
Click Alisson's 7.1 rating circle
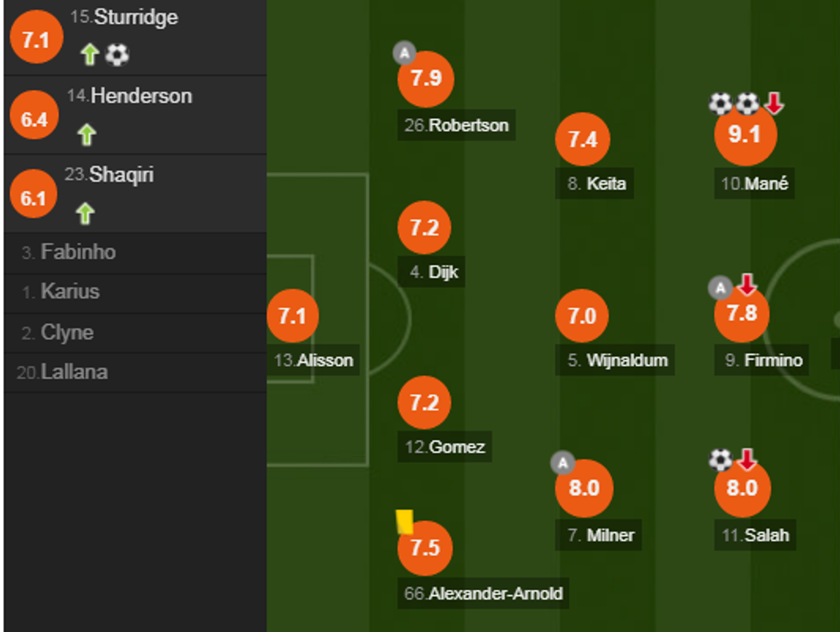coord(292,316)
